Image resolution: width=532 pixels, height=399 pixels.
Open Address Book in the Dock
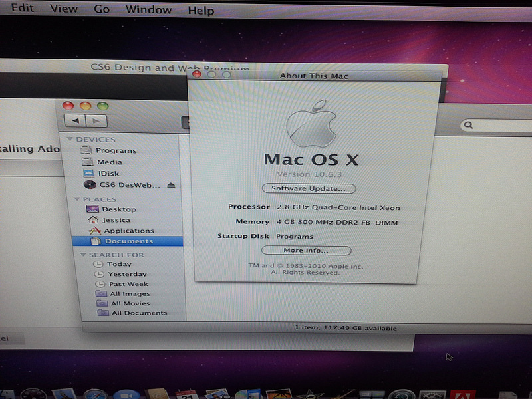(157, 394)
